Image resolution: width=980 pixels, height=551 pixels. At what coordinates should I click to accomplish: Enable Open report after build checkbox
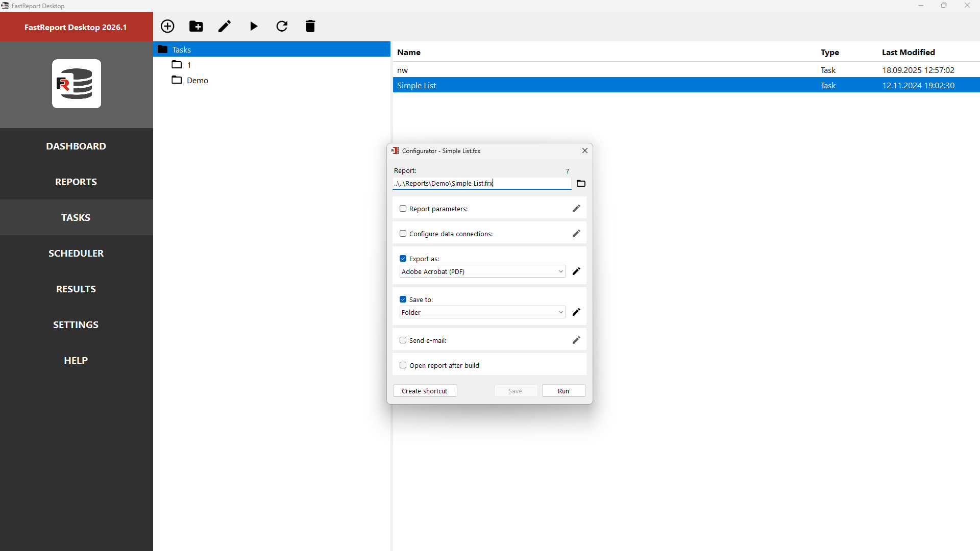(x=403, y=365)
